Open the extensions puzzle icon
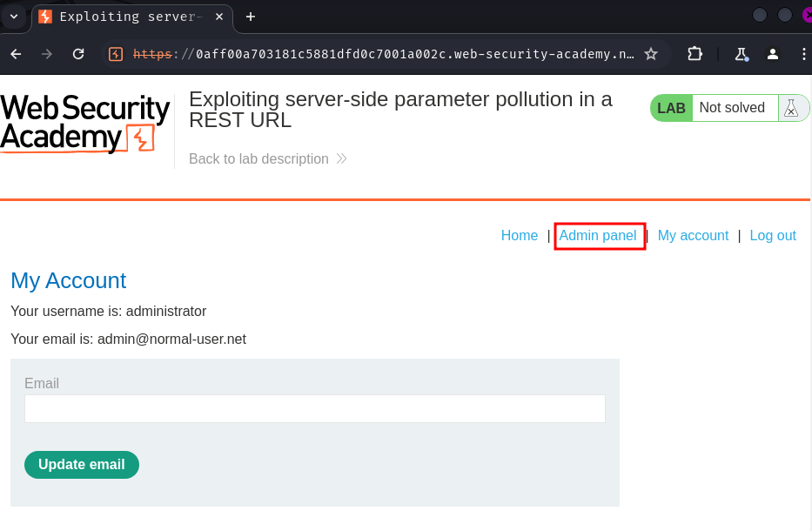 (695, 54)
